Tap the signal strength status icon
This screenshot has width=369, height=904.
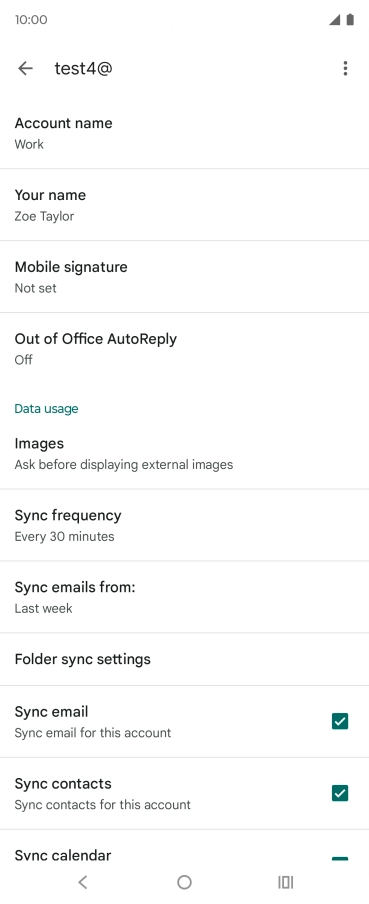coord(334,20)
